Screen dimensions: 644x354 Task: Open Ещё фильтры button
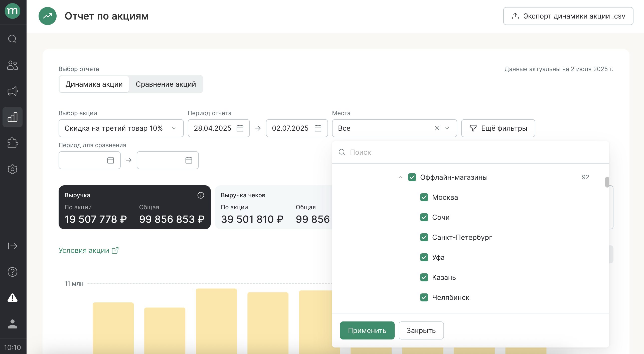(x=498, y=128)
